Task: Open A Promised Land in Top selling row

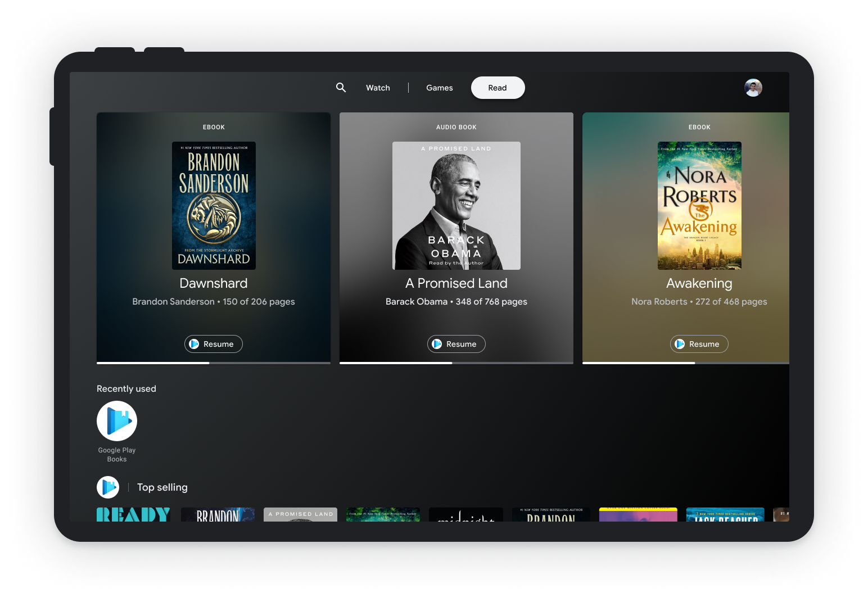Action: point(300,514)
